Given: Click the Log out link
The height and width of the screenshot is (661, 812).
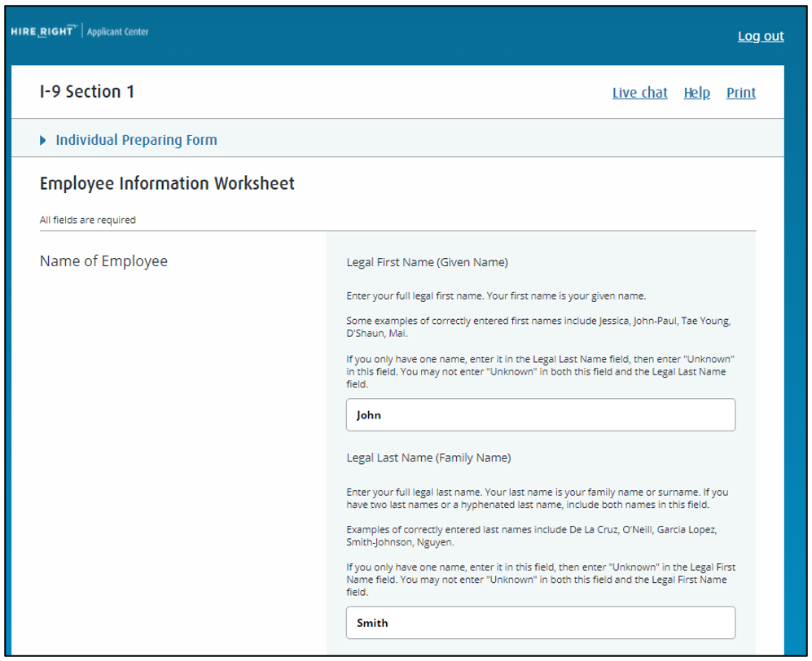Looking at the screenshot, I should click(760, 36).
